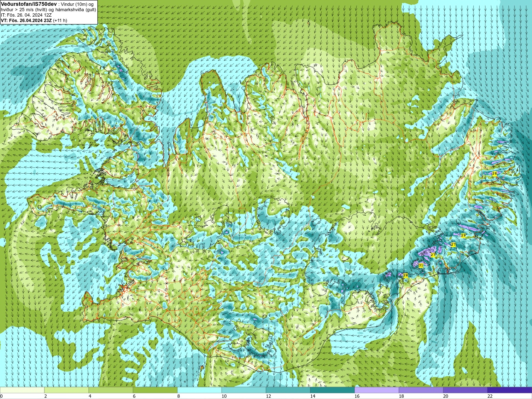Click the 10–12 m/s turquoise legend swatch
This screenshot has height=399, width=532.
point(244,390)
